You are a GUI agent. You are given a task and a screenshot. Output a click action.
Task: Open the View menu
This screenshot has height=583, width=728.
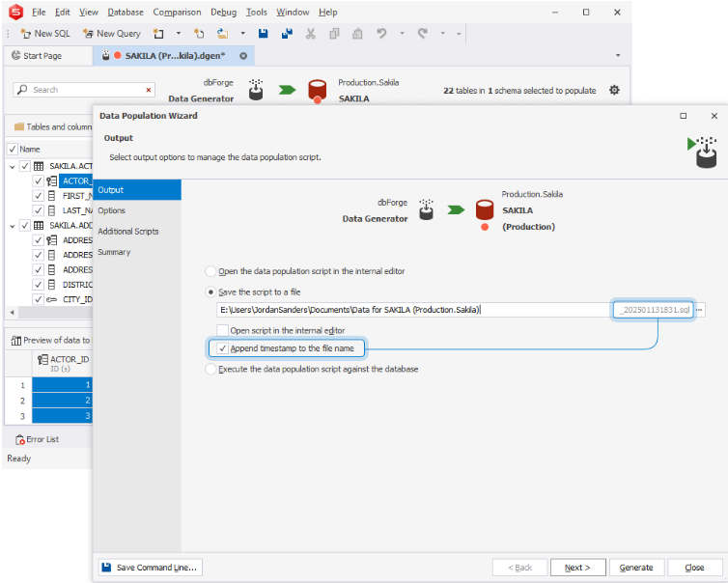pyautogui.click(x=88, y=13)
